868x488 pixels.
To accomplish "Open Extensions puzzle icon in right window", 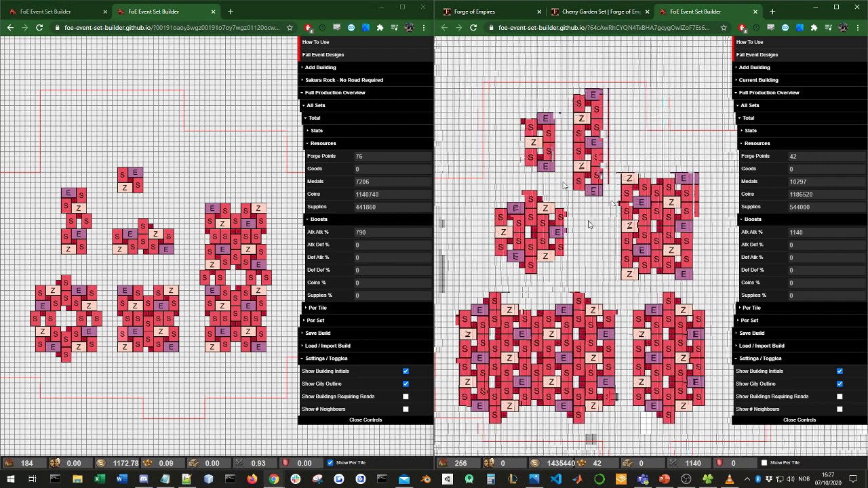I will click(814, 28).
